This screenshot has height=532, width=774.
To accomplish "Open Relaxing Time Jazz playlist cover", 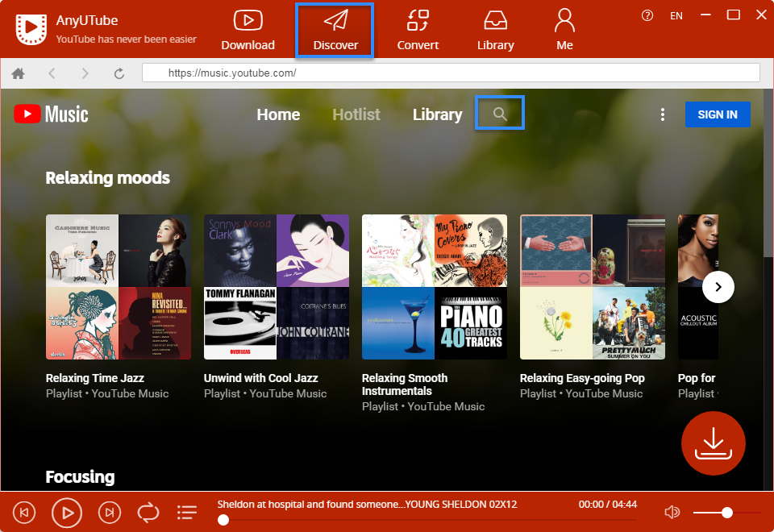I will 119,287.
